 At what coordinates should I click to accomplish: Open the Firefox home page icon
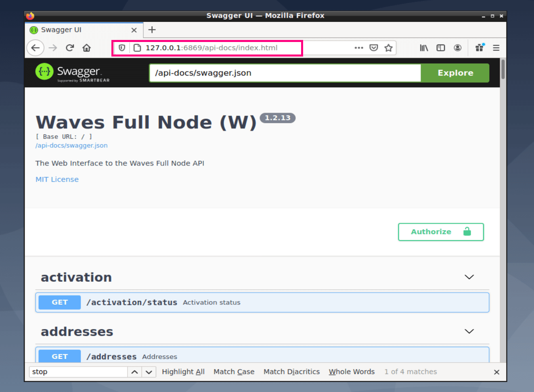click(x=86, y=48)
